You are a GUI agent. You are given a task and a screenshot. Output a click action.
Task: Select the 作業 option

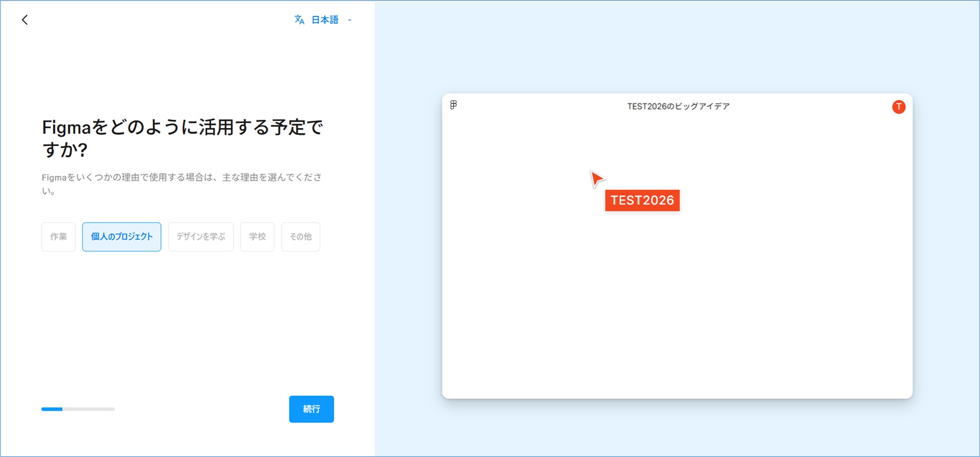tap(59, 237)
